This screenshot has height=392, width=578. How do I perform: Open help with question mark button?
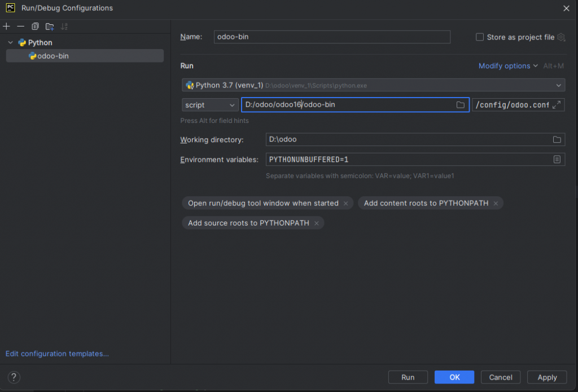pyautogui.click(x=14, y=377)
